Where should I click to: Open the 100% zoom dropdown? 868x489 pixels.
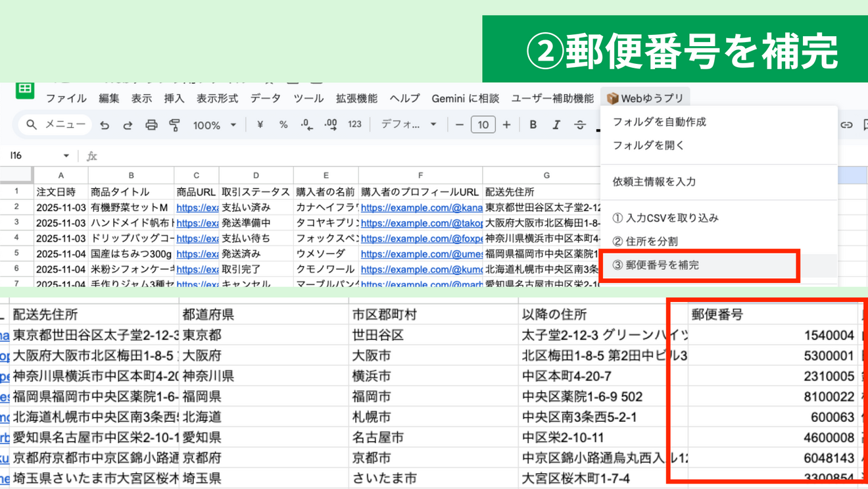[x=214, y=125]
